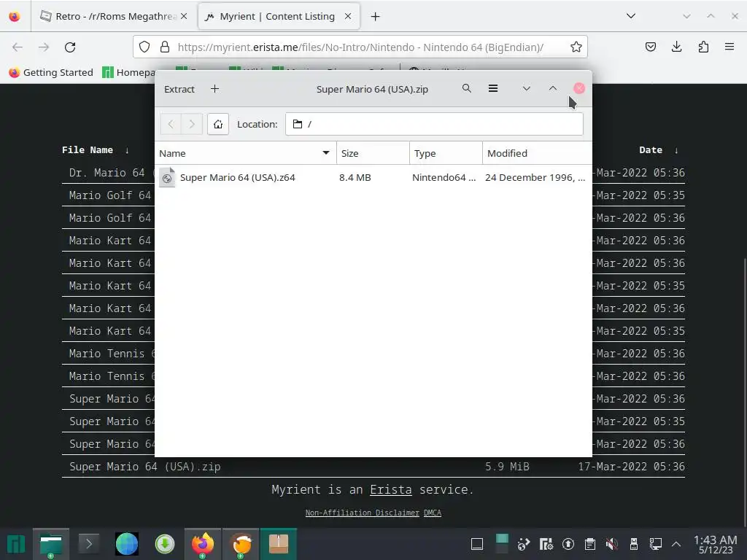The height and width of the screenshot is (560, 747).
Task: Open the Getting Started bookmark
Action: point(51,72)
